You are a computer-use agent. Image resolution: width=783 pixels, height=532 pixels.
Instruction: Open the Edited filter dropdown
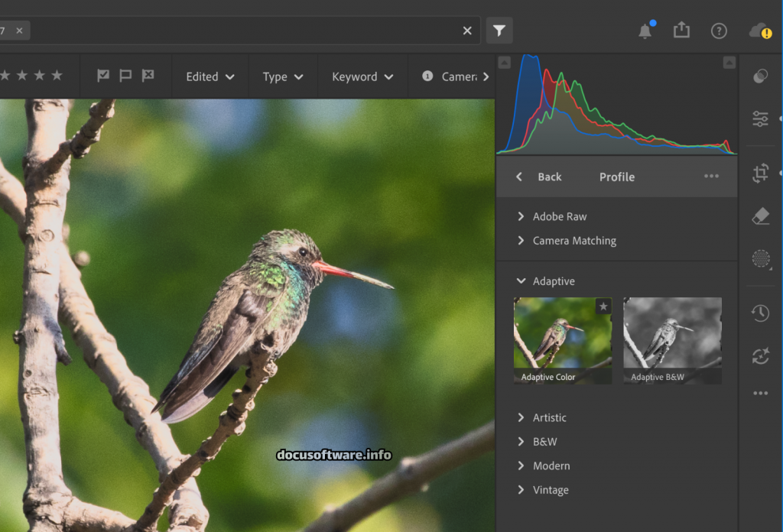tap(210, 76)
